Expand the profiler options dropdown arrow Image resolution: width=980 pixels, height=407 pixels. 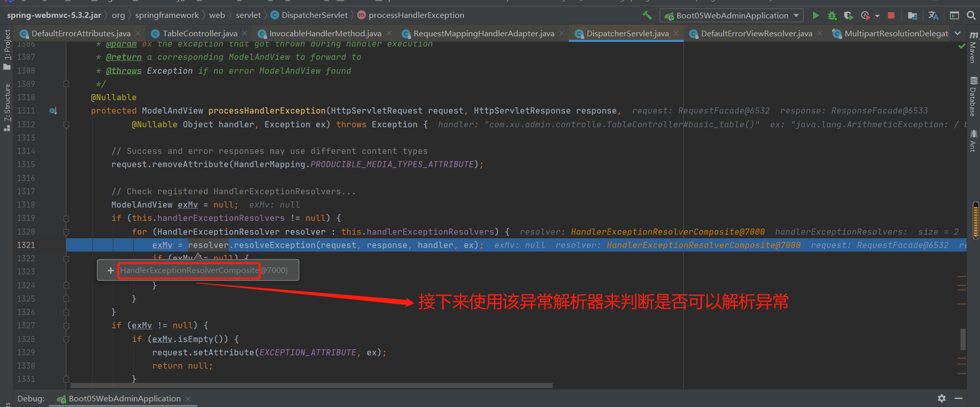[x=877, y=16]
